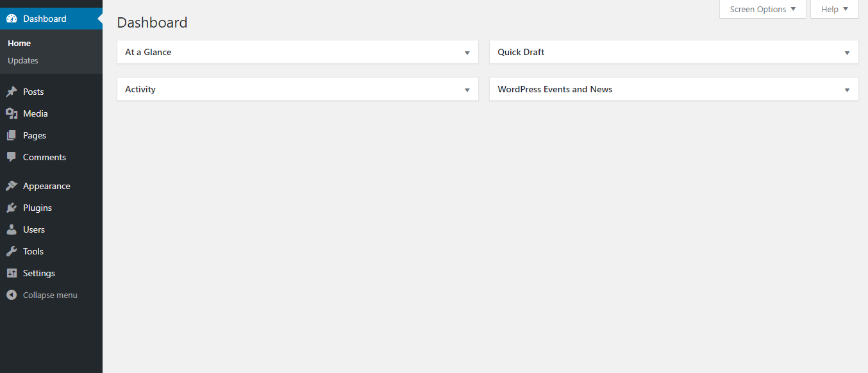Open the Updates submenu item
Screen dimensions: 868x373
tap(23, 60)
